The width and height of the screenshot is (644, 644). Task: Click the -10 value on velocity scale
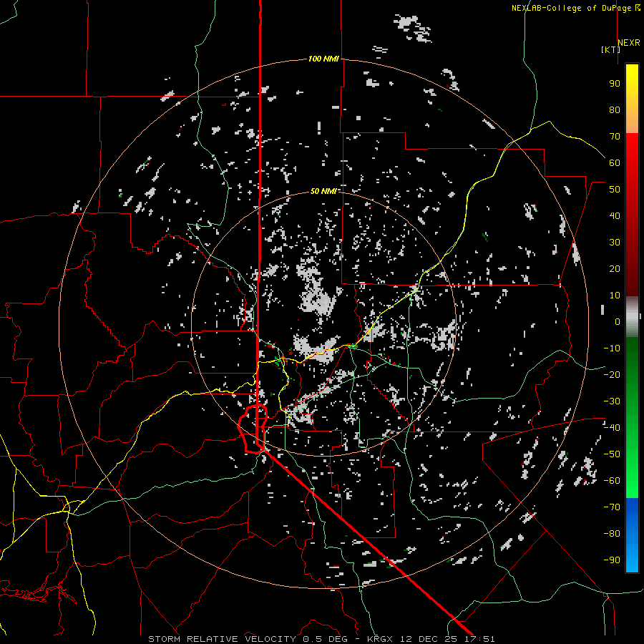click(x=612, y=348)
